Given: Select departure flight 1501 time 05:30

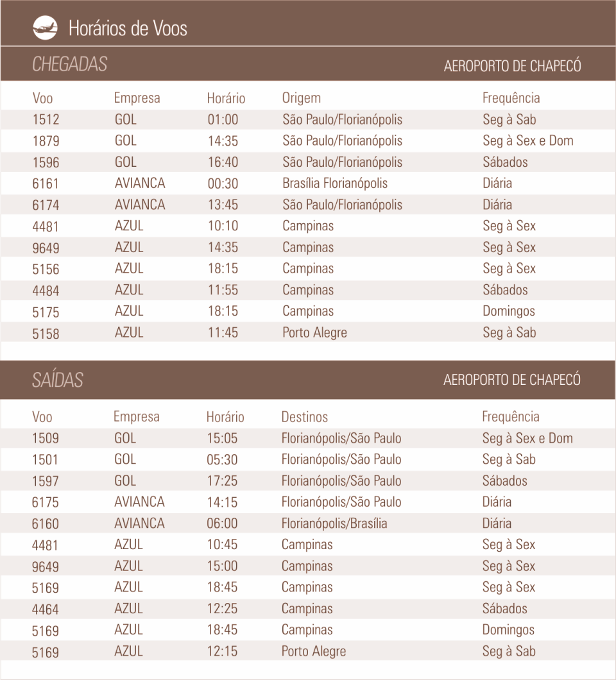Looking at the screenshot, I should pyautogui.click(x=222, y=459).
